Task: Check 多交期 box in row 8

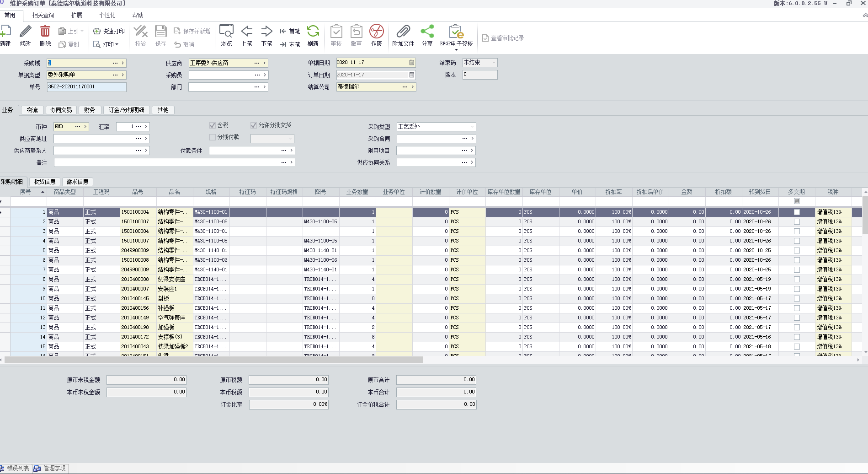Action: point(797,280)
